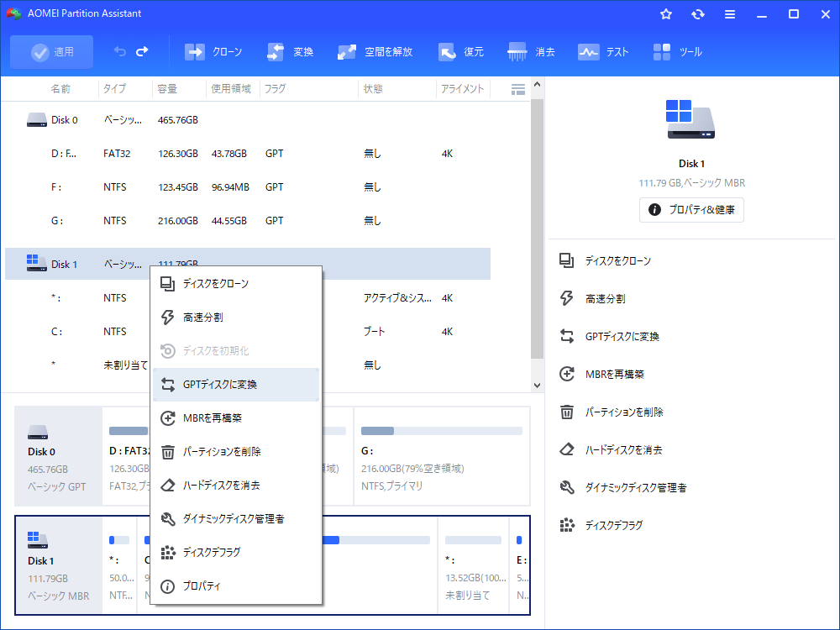
Task: Click the refresh icon in title bar
Action: point(698,14)
